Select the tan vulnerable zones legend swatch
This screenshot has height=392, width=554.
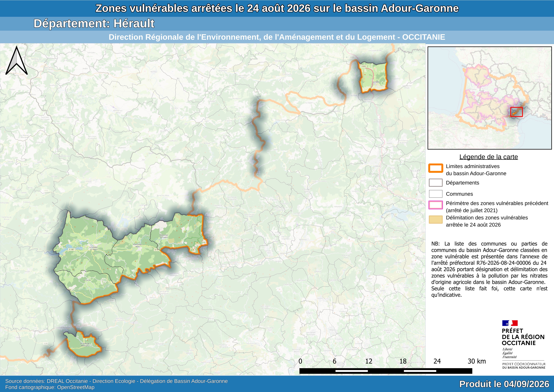[436, 220]
